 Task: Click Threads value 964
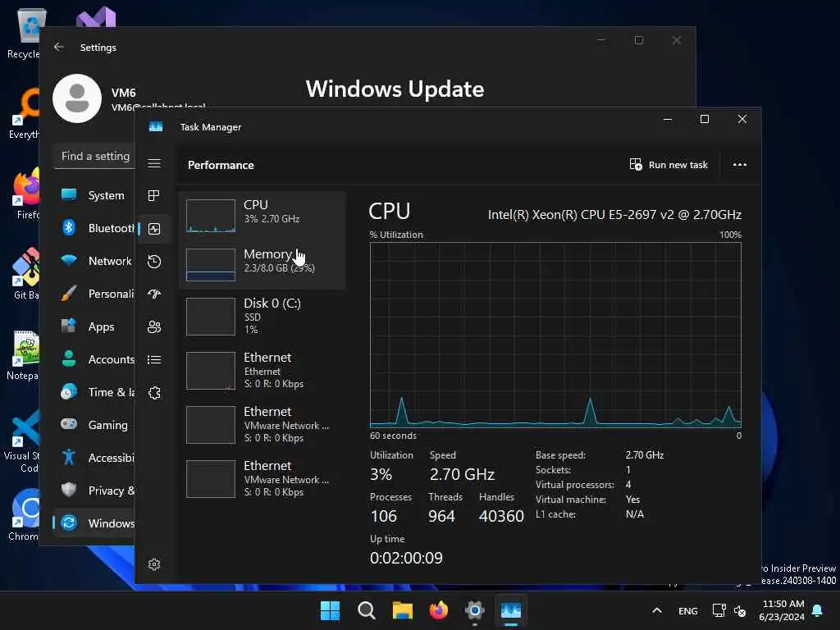(x=441, y=516)
